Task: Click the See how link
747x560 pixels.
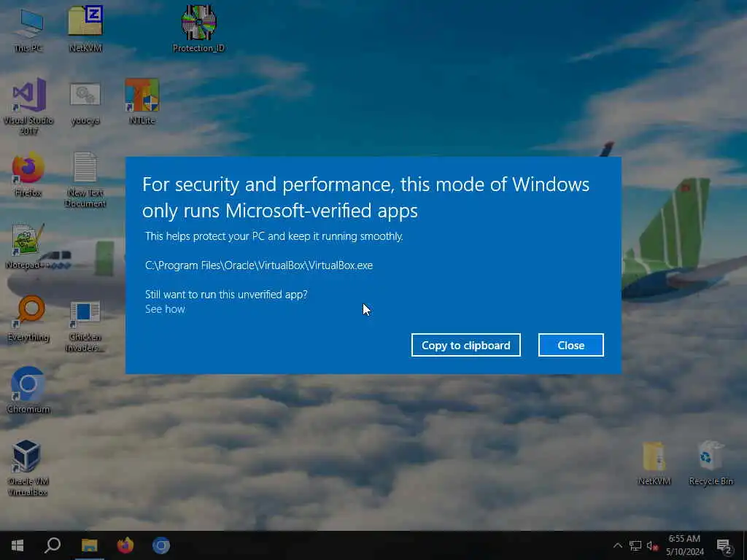Action: pos(165,309)
